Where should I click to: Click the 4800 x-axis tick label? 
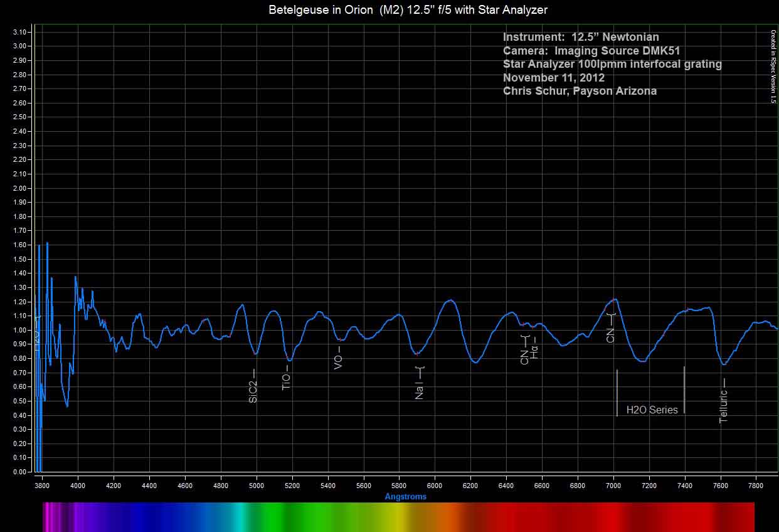coord(221,485)
